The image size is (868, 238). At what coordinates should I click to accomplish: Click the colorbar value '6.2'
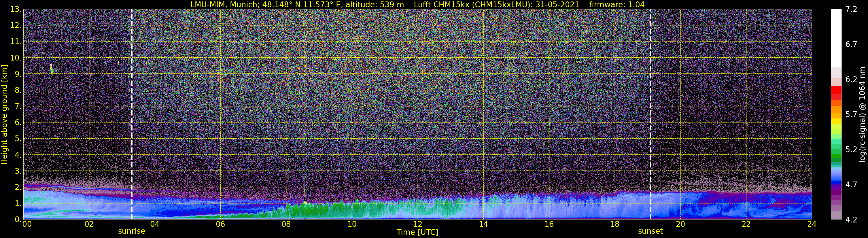pos(851,80)
